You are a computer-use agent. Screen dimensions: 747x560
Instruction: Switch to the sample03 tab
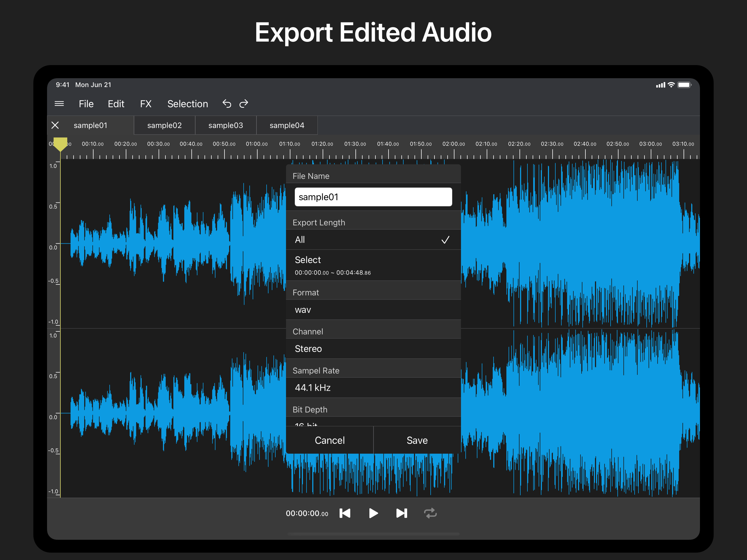point(226,125)
